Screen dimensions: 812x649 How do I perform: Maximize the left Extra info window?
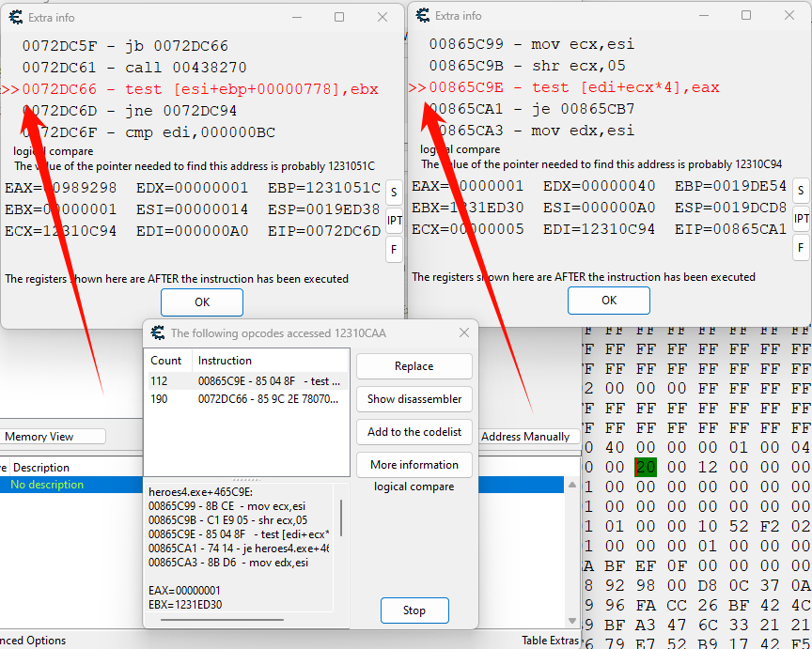tap(339, 17)
